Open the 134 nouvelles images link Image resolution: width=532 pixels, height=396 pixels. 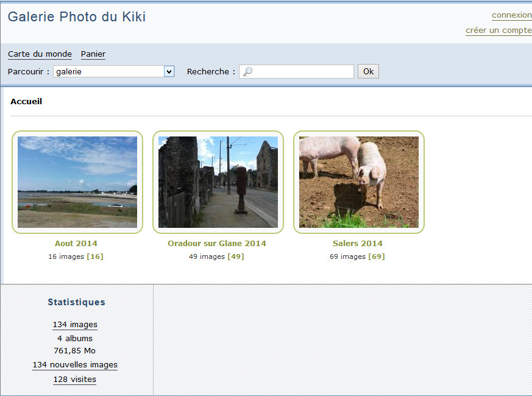coord(75,365)
